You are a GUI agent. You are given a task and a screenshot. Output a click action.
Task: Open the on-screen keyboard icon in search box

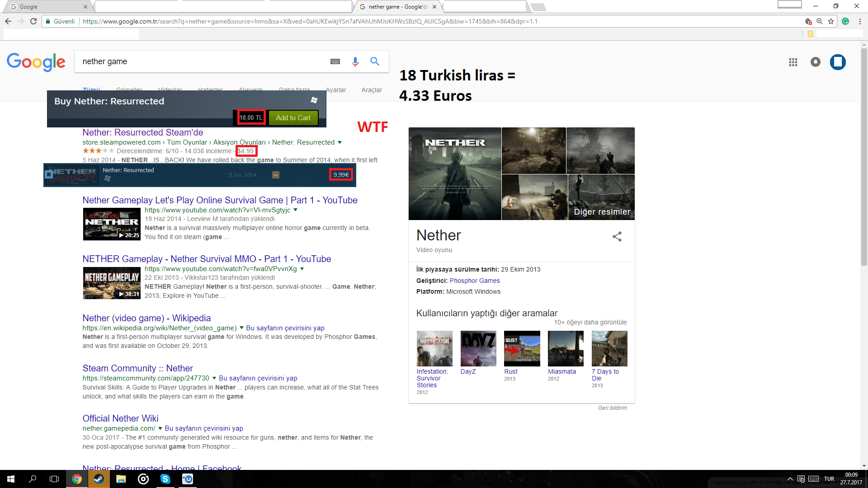[x=335, y=61]
